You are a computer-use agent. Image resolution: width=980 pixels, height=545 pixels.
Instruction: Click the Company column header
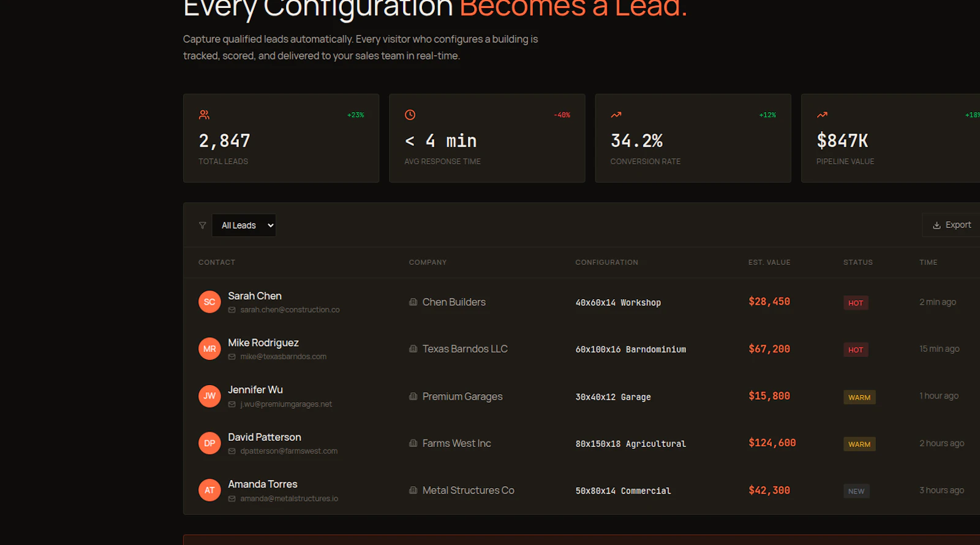[428, 262]
